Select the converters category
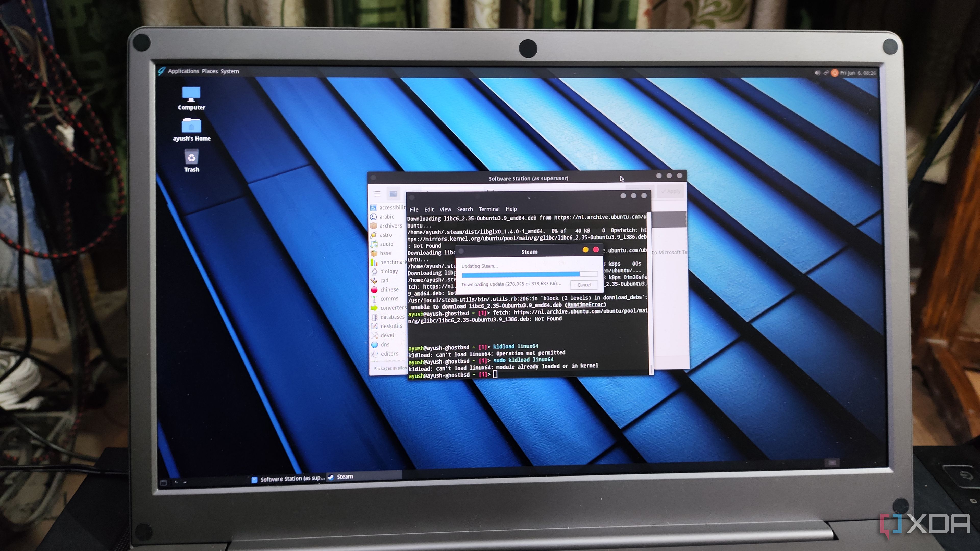 pyautogui.click(x=389, y=308)
